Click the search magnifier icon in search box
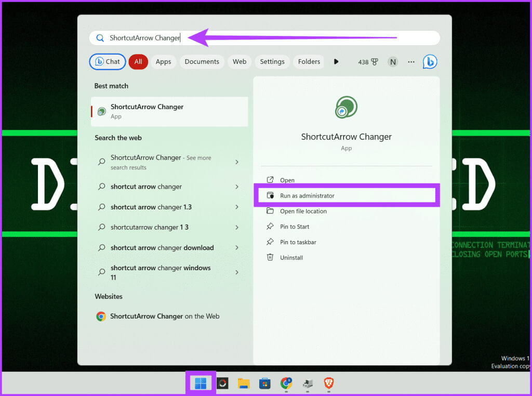Screen dimensions: 532x396 click(100, 37)
